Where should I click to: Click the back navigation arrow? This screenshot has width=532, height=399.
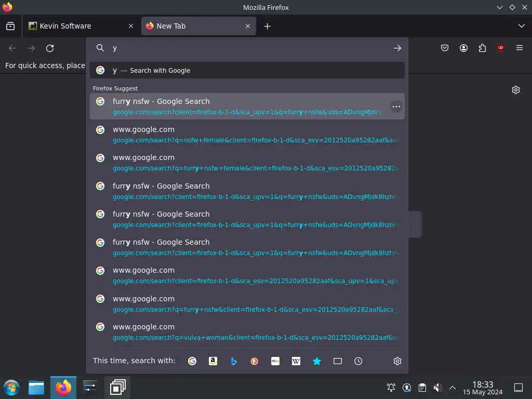(x=12, y=48)
